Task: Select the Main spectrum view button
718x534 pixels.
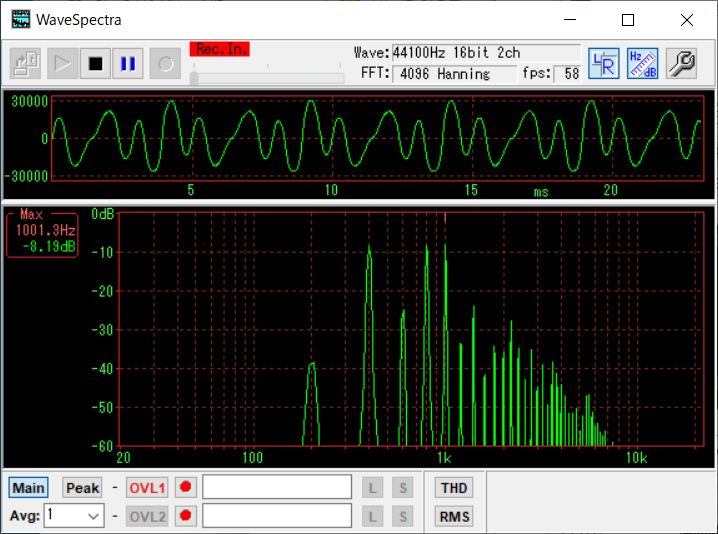Action: tap(28, 488)
